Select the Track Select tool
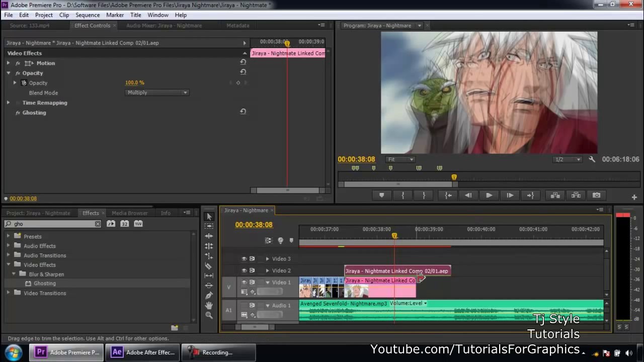 209,226
